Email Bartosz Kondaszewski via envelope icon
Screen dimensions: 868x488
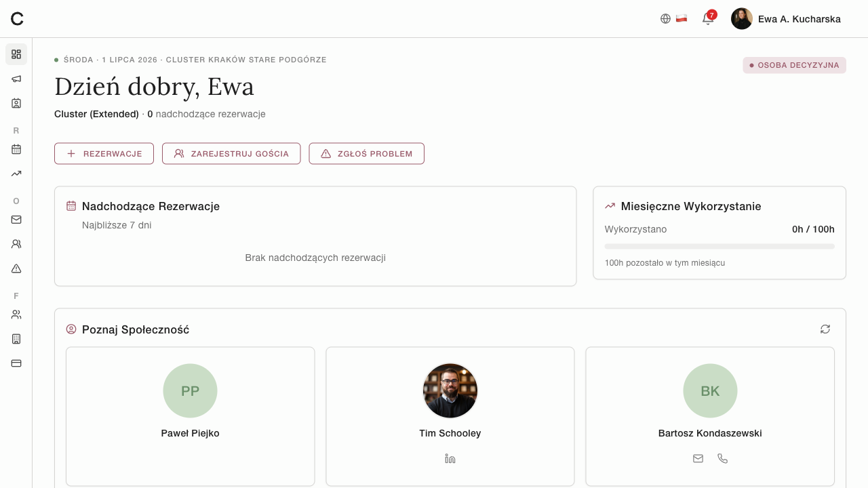[x=698, y=459]
